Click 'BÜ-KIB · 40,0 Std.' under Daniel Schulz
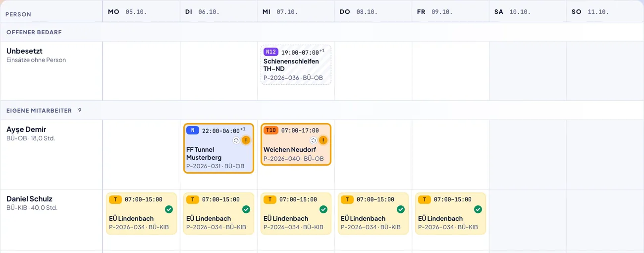This screenshot has width=644, height=253. pos(32,208)
